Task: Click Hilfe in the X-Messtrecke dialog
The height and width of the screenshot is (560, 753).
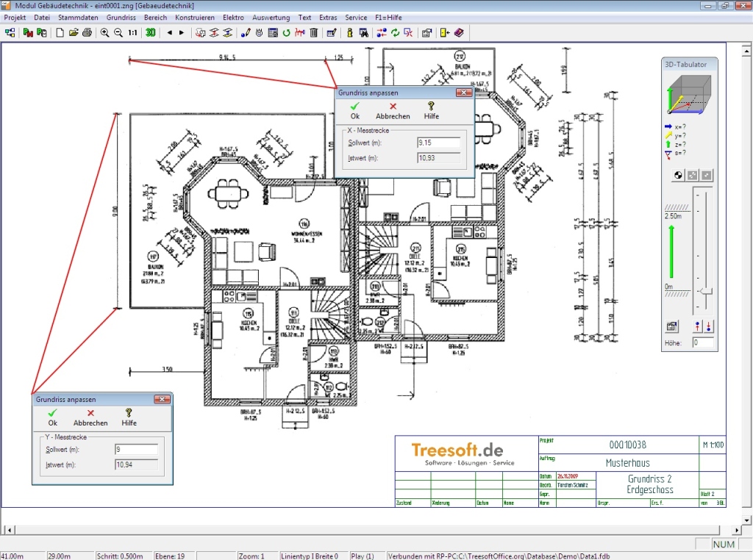Action: coord(432,111)
